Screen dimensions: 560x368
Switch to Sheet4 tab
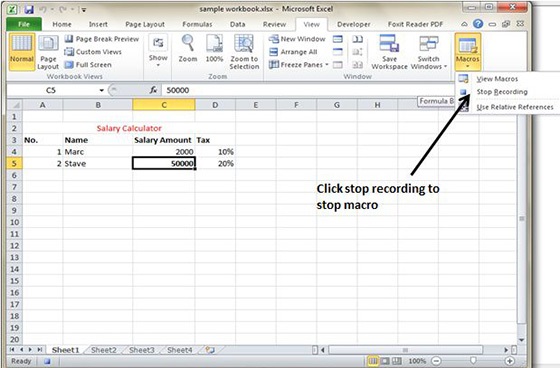(180, 350)
